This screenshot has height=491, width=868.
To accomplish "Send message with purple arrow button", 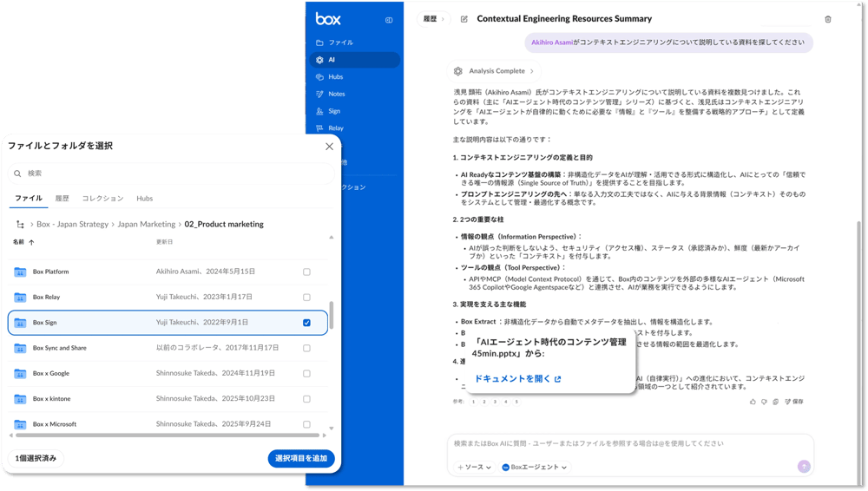I will tap(804, 467).
